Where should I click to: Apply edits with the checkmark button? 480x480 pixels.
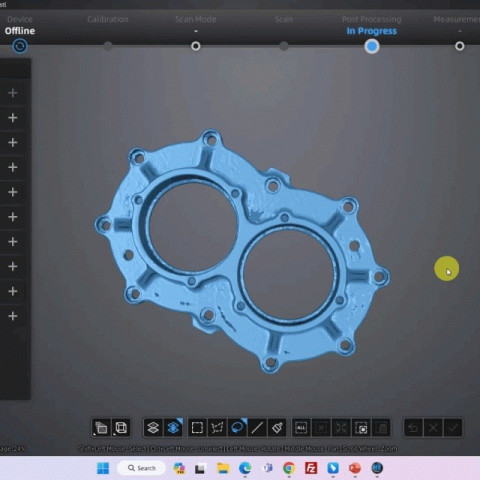tap(453, 427)
